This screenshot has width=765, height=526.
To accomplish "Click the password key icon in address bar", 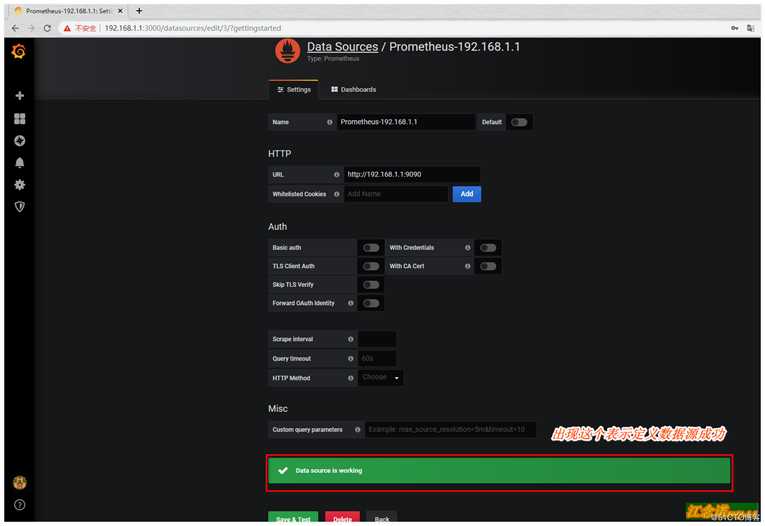I will [734, 28].
